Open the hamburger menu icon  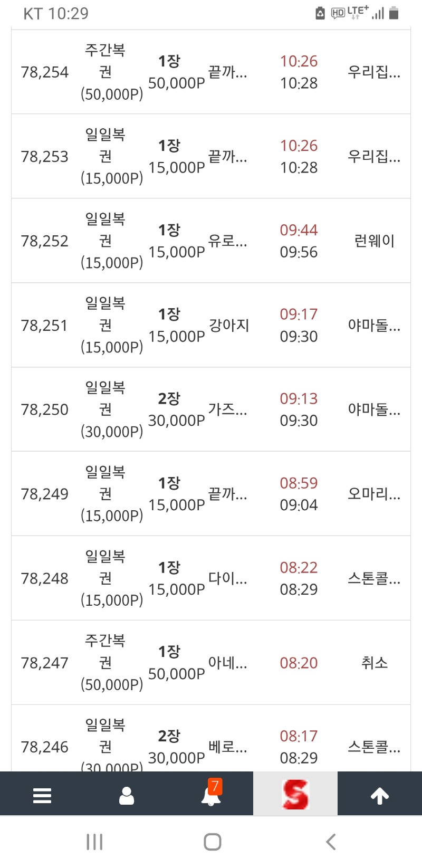42,795
